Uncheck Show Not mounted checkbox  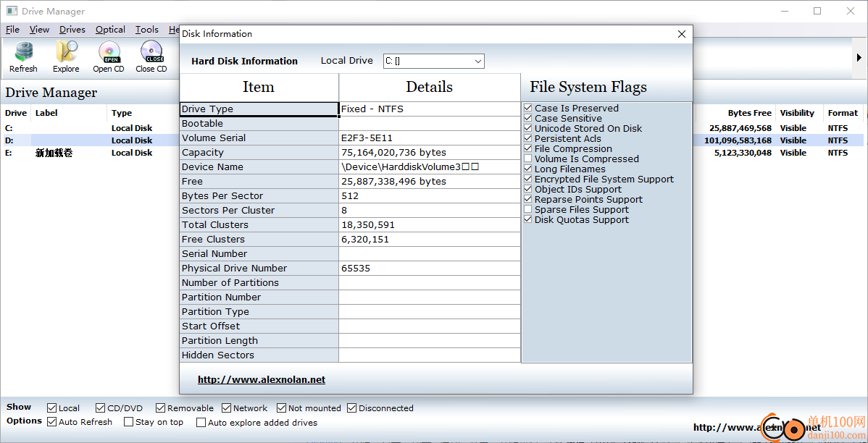(x=281, y=408)
